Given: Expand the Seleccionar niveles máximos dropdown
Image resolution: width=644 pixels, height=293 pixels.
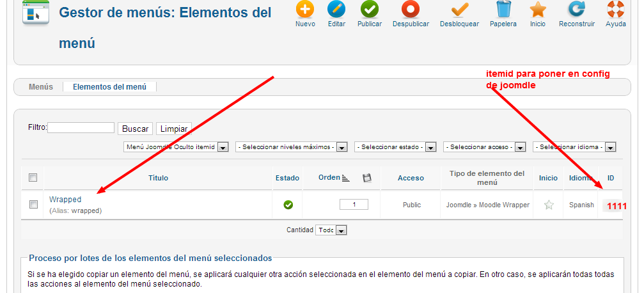Looking at the screenshot, I should [291, 147].
